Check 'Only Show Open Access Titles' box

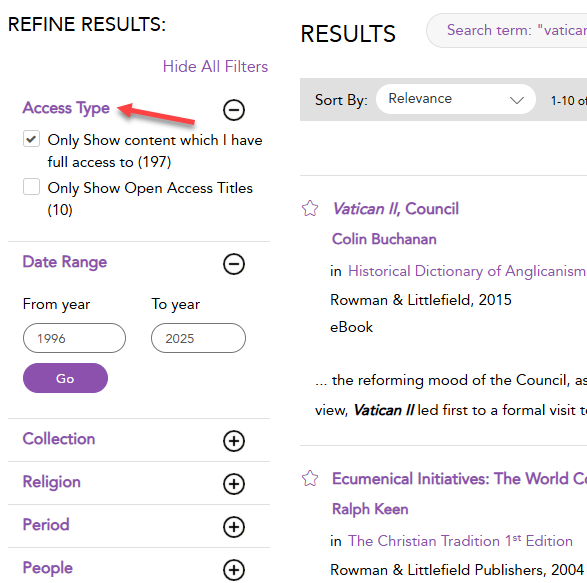pyautogui.click(x=31, y=186)
